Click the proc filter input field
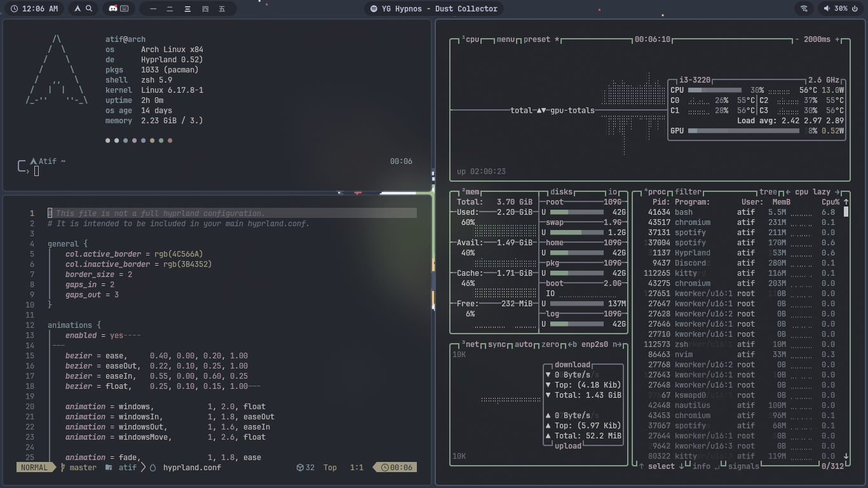 click(x=688, y=192)
